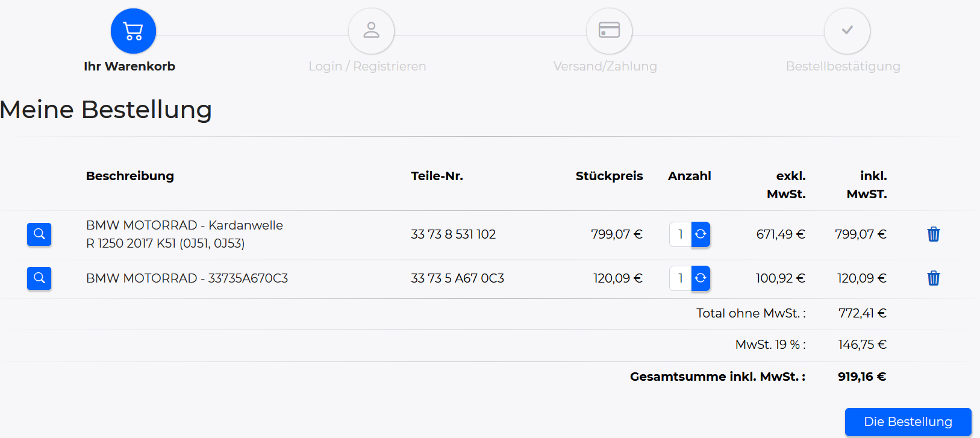This screenshot has height=438, width=980.
Task: Click the Meine Bestellung heading
Action: point(106,110)
